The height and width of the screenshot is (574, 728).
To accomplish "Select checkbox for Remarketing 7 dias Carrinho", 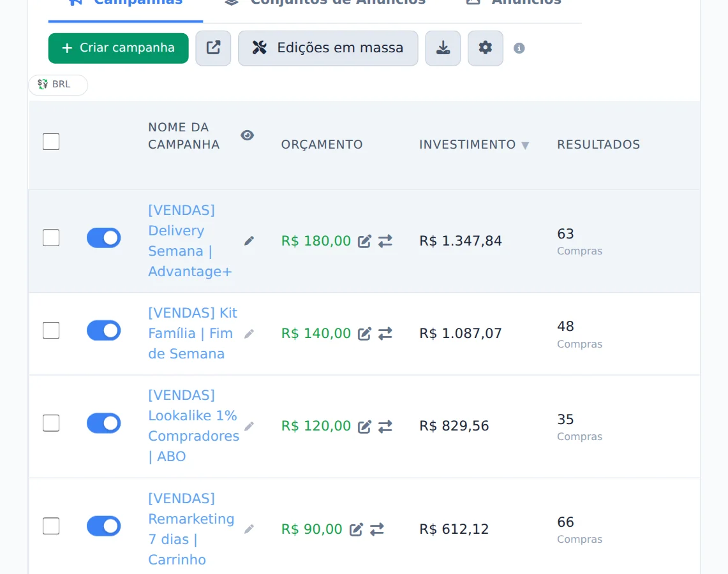I will [x=51, y=526].
